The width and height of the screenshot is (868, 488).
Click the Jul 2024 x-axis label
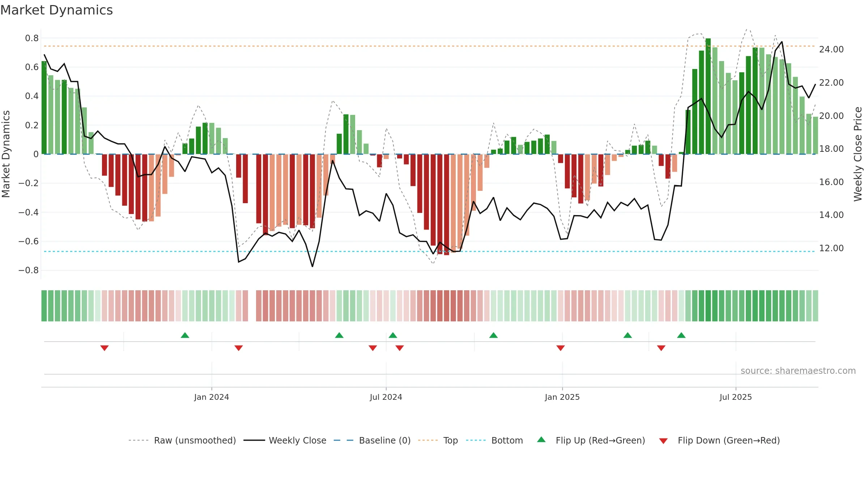click(386, 397)
